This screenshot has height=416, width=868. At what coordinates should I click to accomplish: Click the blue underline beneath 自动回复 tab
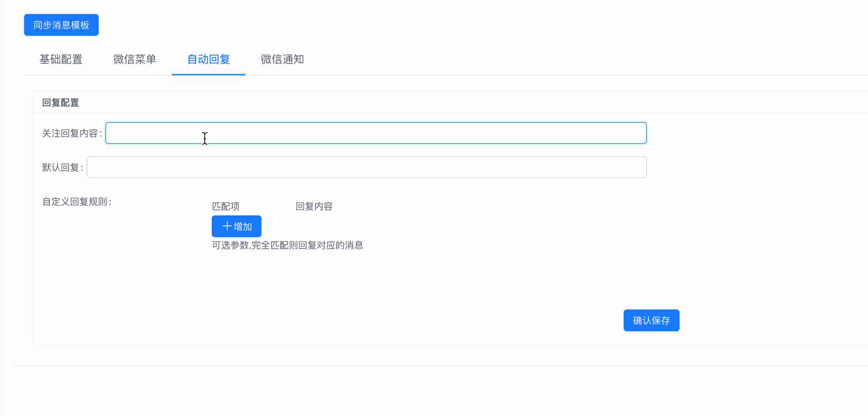209,74
